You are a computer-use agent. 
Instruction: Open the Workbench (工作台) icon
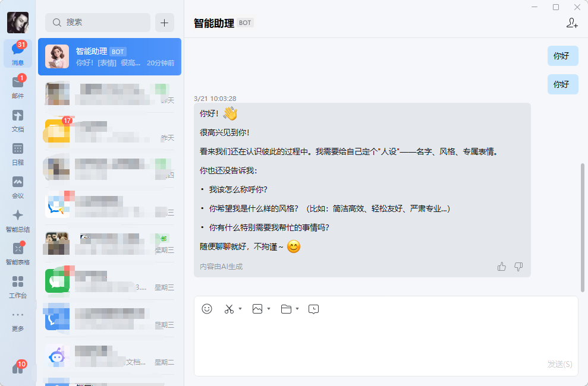pos(18,287)
